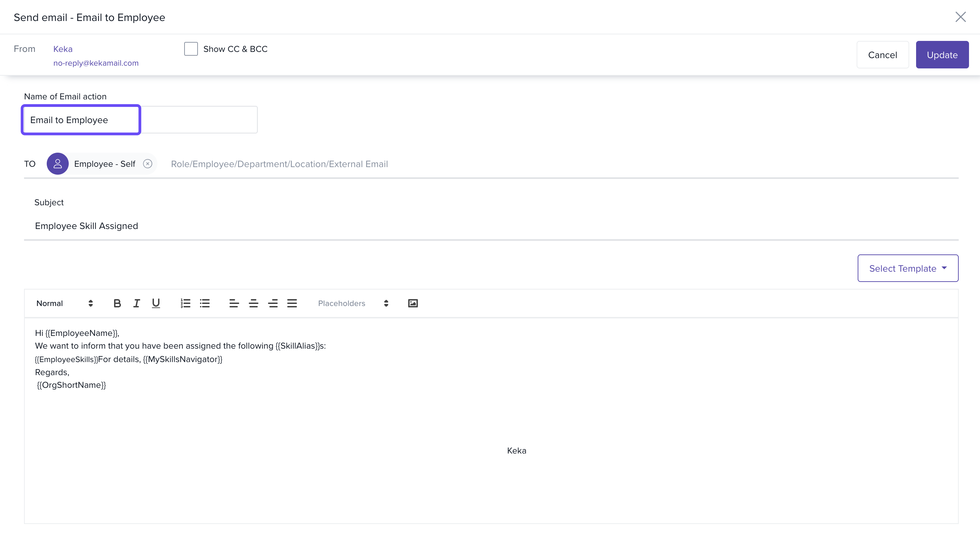This screenshot has width=980, height=535.
Task: Insert an image into email body
Action: [x=413, y=303]
